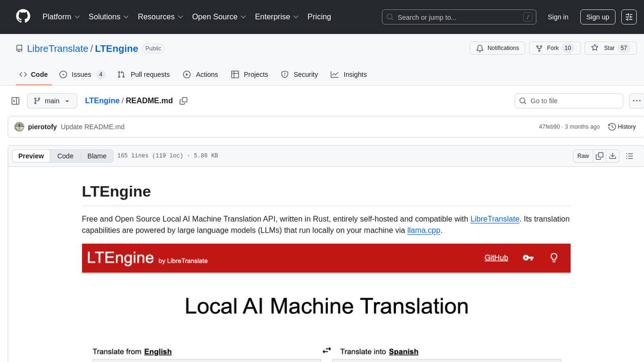Open the main branch selector
The height and width of the screenshot is (362, 644).
52,101
